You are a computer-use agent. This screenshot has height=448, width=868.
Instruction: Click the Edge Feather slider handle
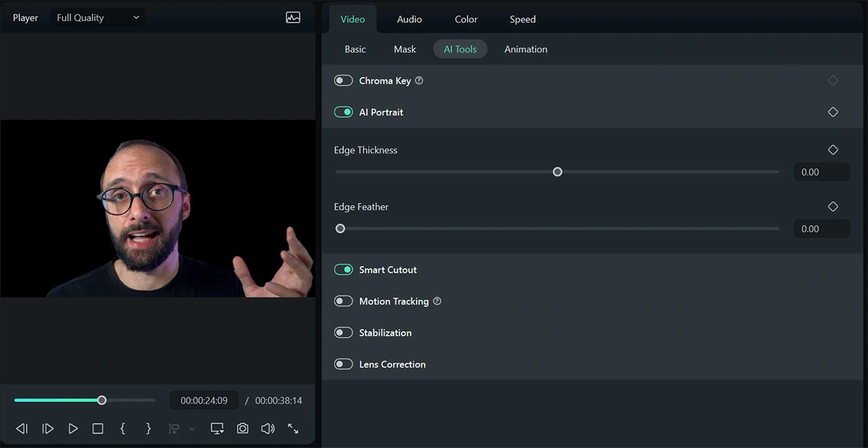340,229
